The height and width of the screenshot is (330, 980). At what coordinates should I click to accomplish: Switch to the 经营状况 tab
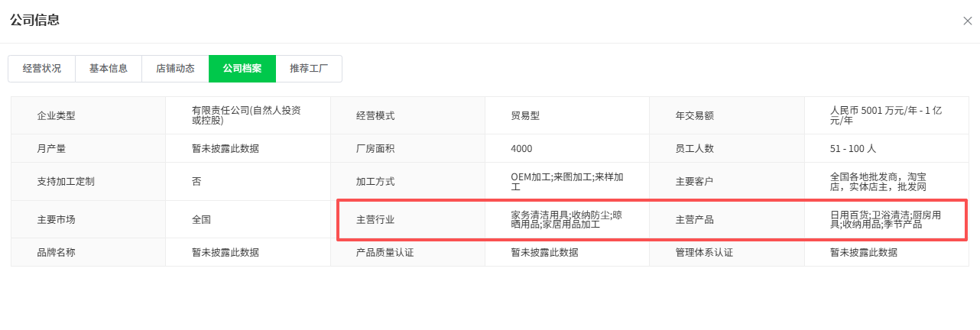click(x=42, y=68)
